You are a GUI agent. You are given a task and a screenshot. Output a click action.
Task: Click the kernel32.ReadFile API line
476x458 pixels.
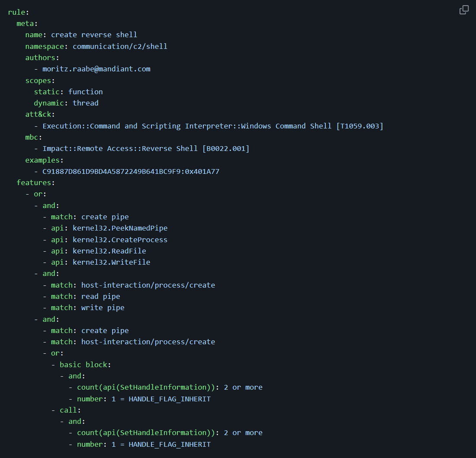(109, 251)
